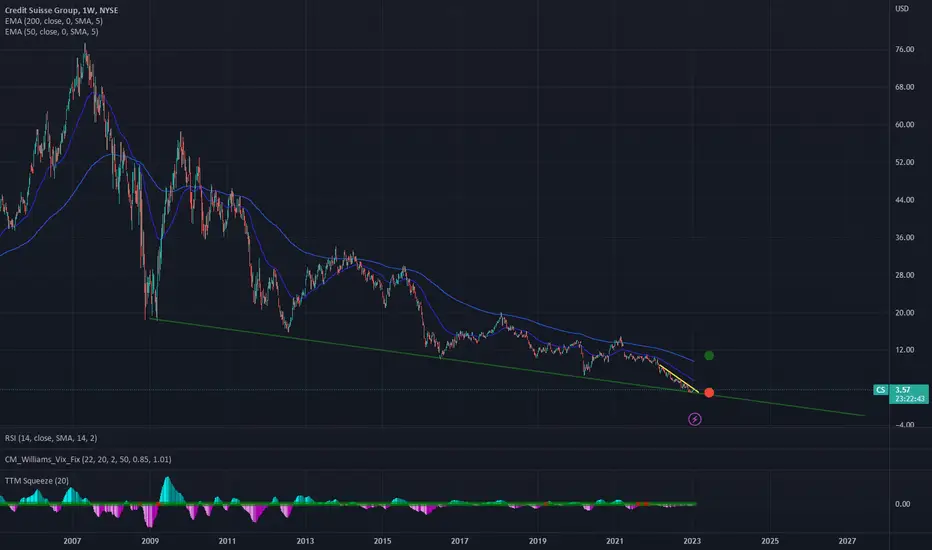Viewport: 932px width, 550px height.
Task: Click the 76.00 price axis label
Action: tap(905, 49)
